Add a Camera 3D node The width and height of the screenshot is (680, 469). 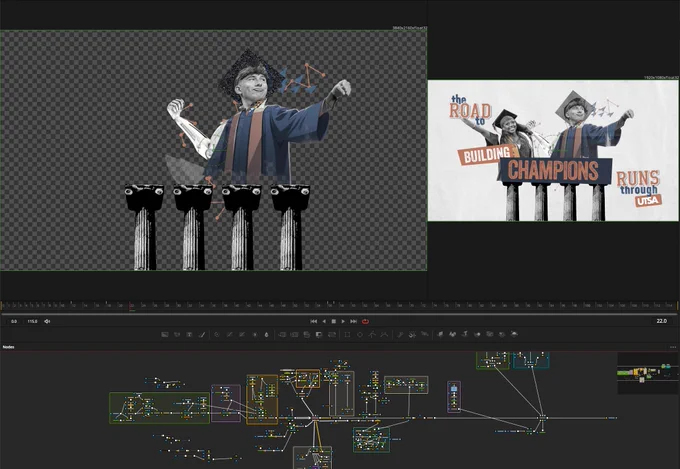(490, 335)
